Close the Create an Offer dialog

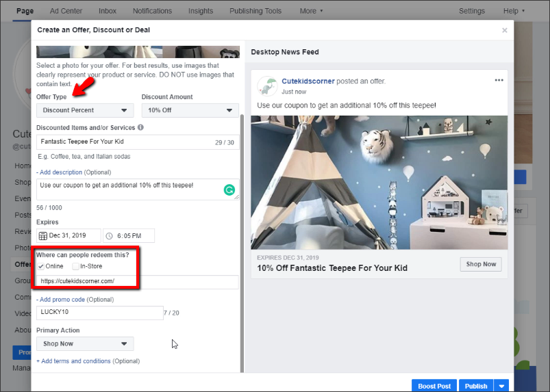[x=504, y=30]
